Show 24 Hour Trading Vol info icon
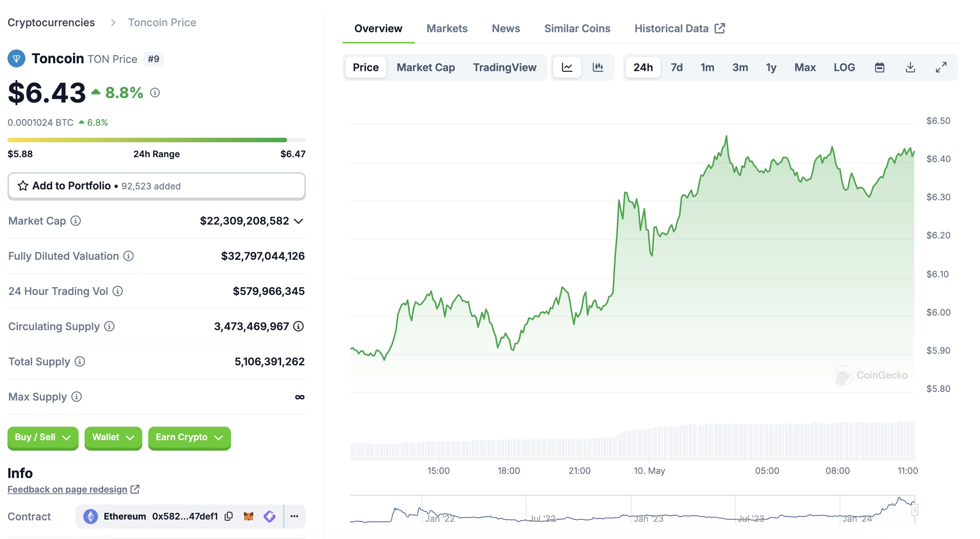Screen dimensions: 980x539 118,291
